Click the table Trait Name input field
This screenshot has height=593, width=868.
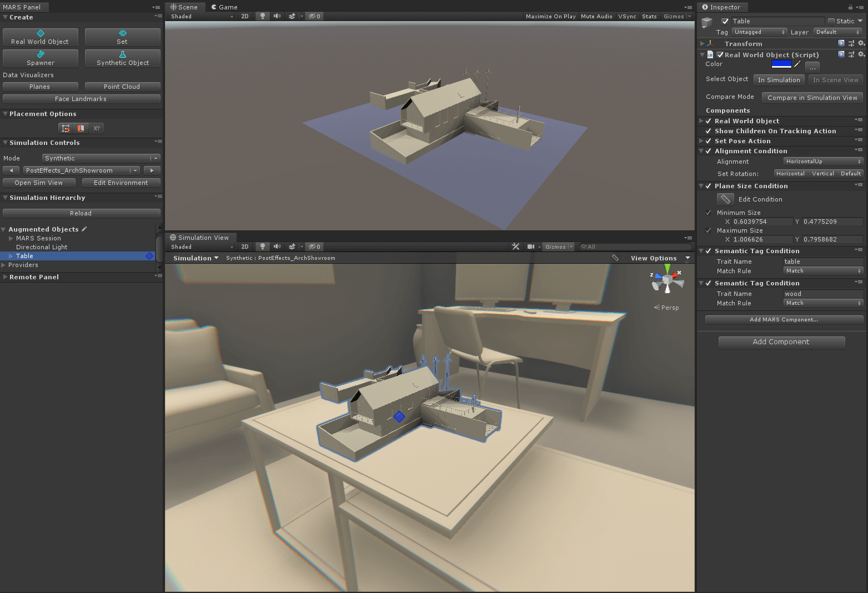(x=822, y=262)
